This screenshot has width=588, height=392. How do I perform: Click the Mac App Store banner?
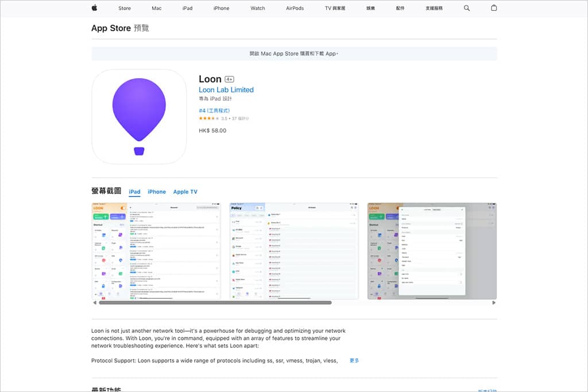[294, 53]
